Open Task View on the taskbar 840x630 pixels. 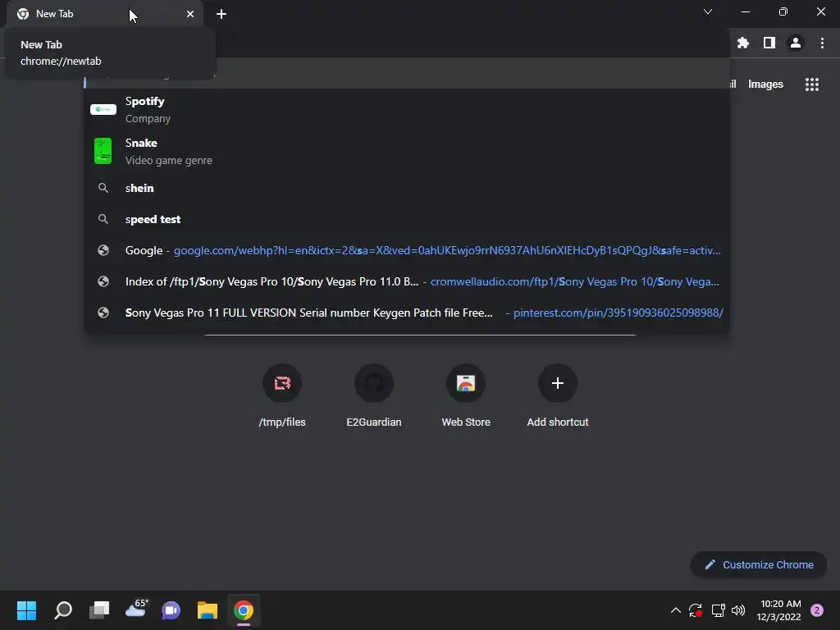click(x=99, y=610)
